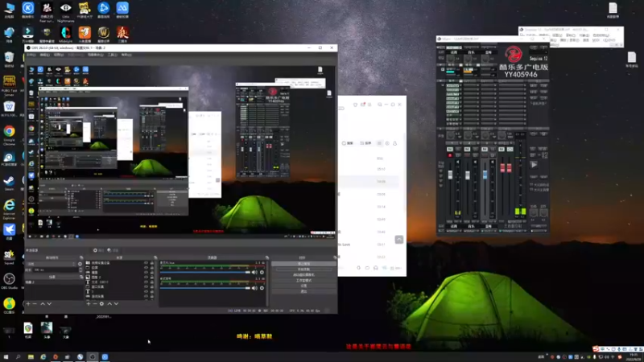
Task: Mute the first audio mixer channel speaker icon
Action: (254, 272)
